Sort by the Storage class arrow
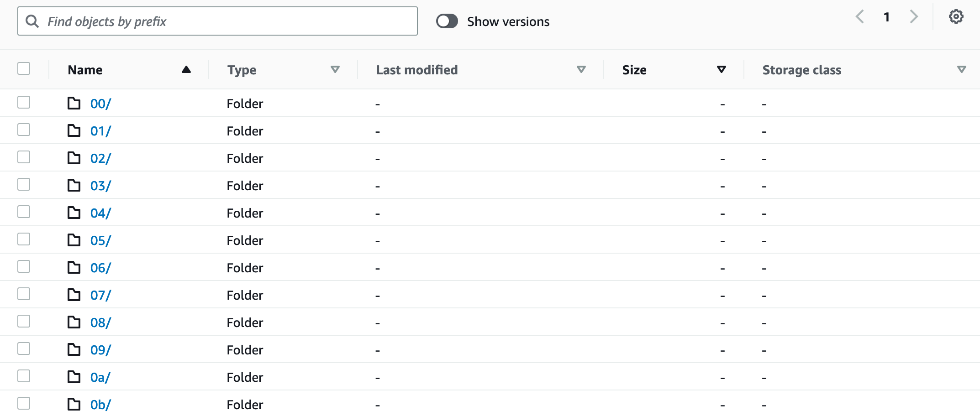This screenshot has width=980, height=416. pos(961,70)
